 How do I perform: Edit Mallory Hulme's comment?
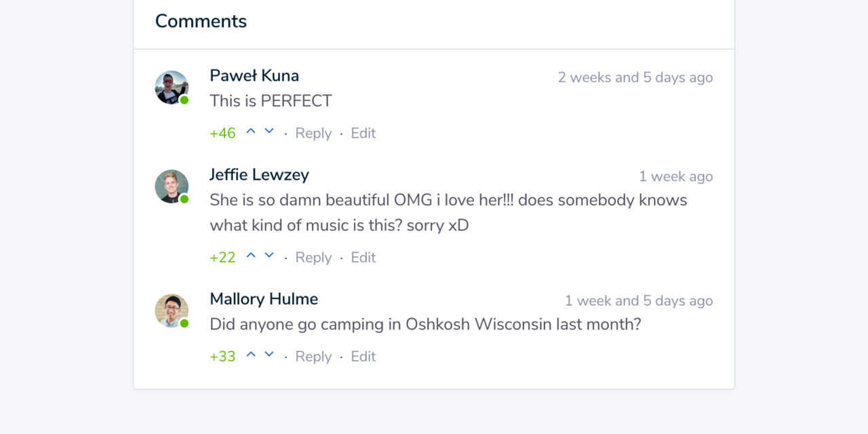pyautogui.click(x=363, y=357)
